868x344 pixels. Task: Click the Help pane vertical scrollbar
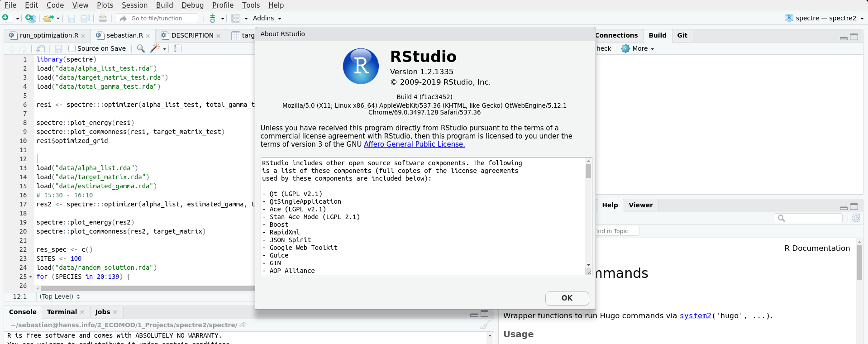(859, 263)
